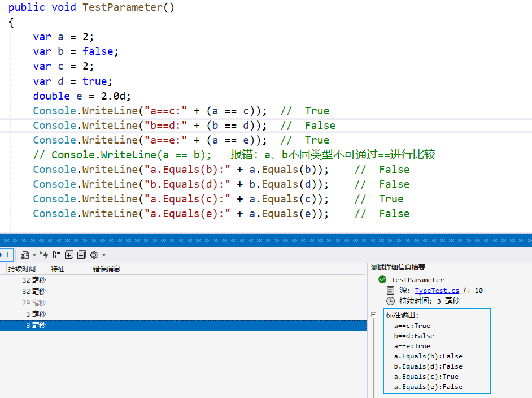The image size is (532, 398).
Task: Open the test settings gear icon
Action: coord(94,255)
